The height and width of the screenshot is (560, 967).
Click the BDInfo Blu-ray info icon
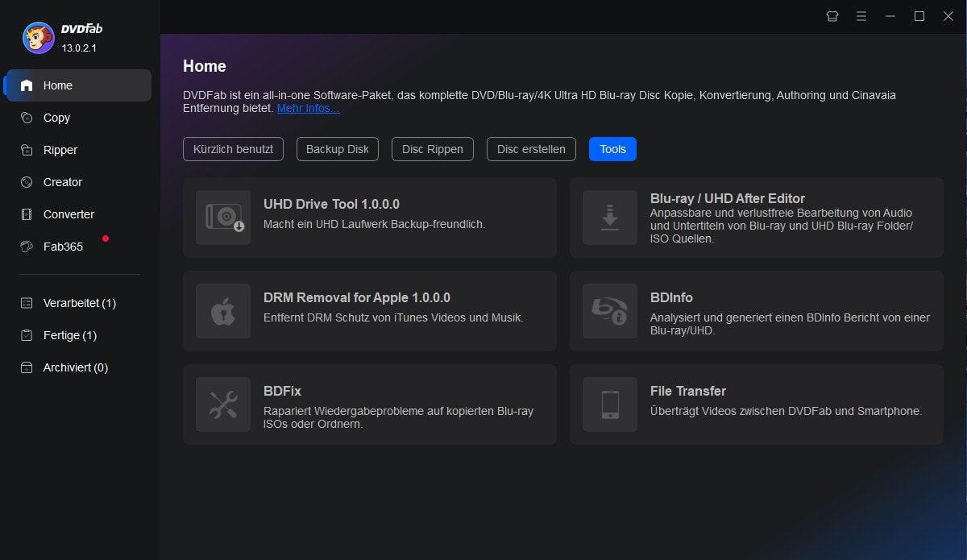tap(610, 311)
